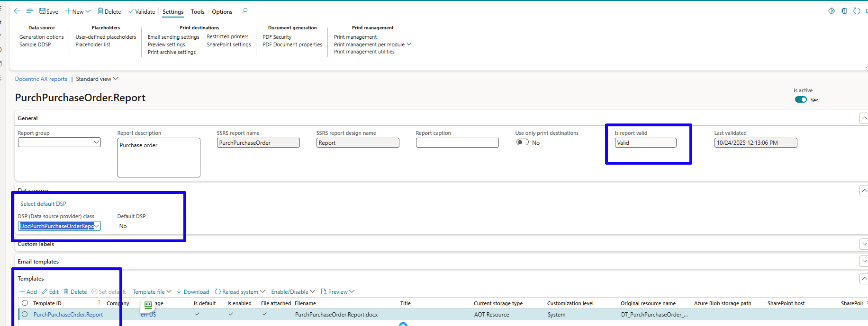Switch to the Tools tab
This screenshot has width=868, height=326.
pyautogui.click(x=198, y=12)
